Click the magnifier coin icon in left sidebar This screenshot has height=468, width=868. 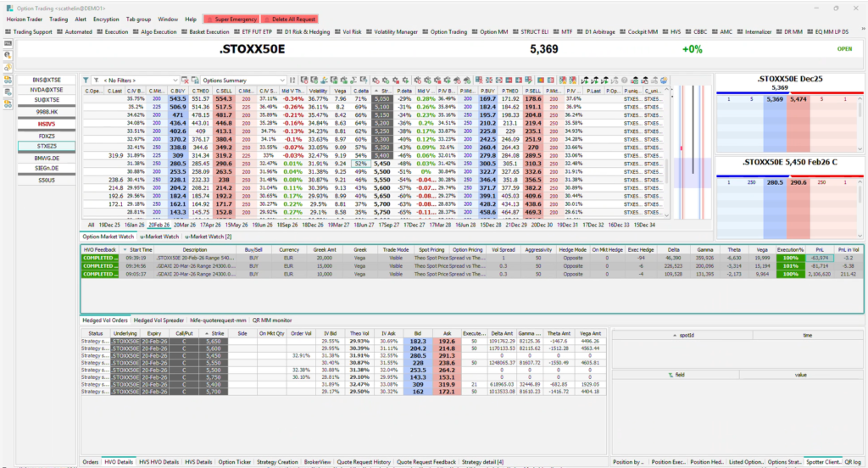(8, 68)
